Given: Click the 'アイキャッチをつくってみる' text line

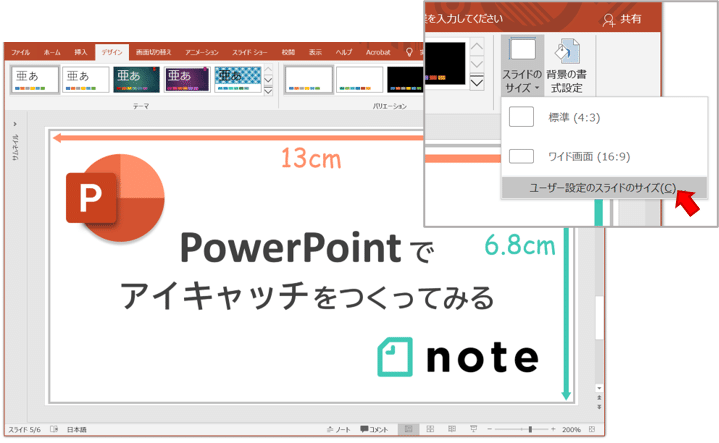Looking at the screenshot, I should pos(307,297).
